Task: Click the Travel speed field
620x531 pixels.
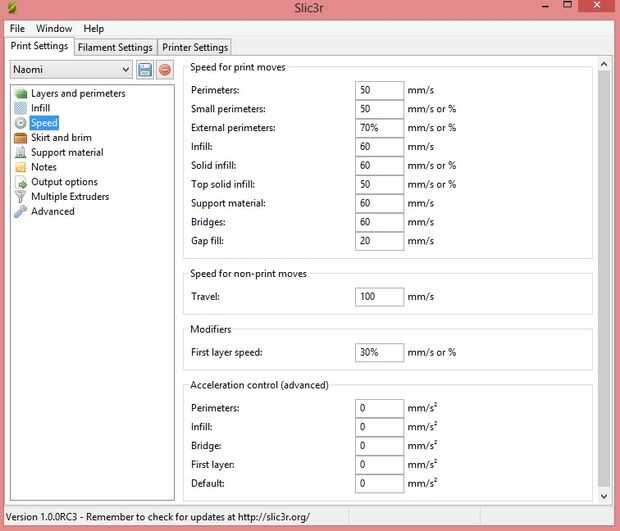Action: click(379, 297)
